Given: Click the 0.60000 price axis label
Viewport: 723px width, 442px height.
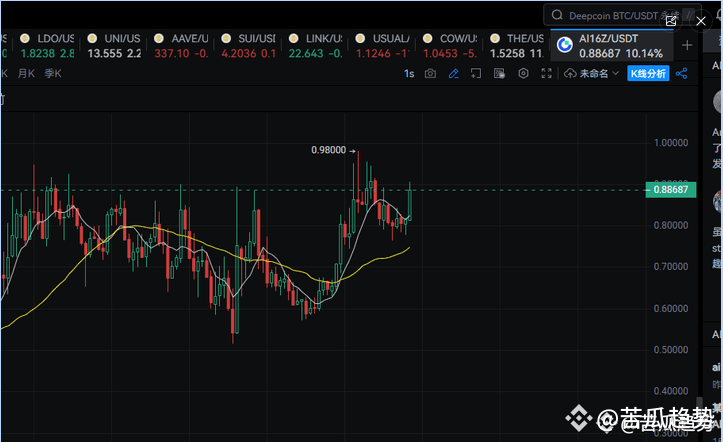Looking at the screenshot, I should (671, 308).
